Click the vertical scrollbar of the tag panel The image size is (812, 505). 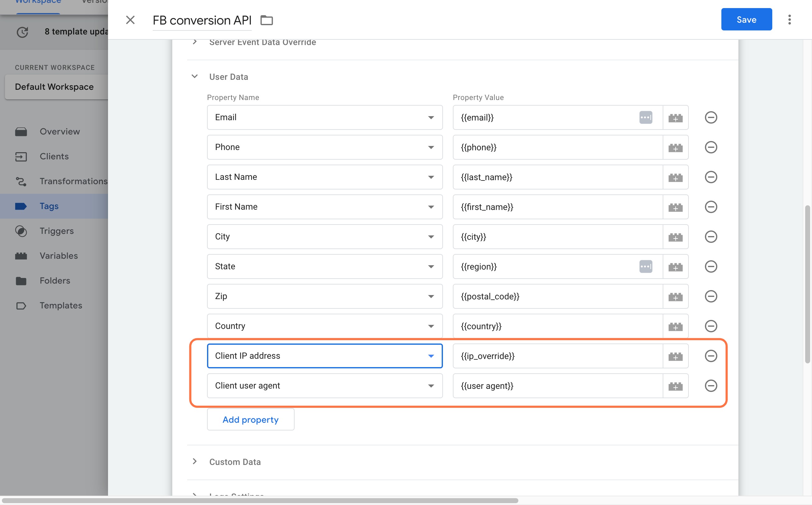[x=807, y=284]
